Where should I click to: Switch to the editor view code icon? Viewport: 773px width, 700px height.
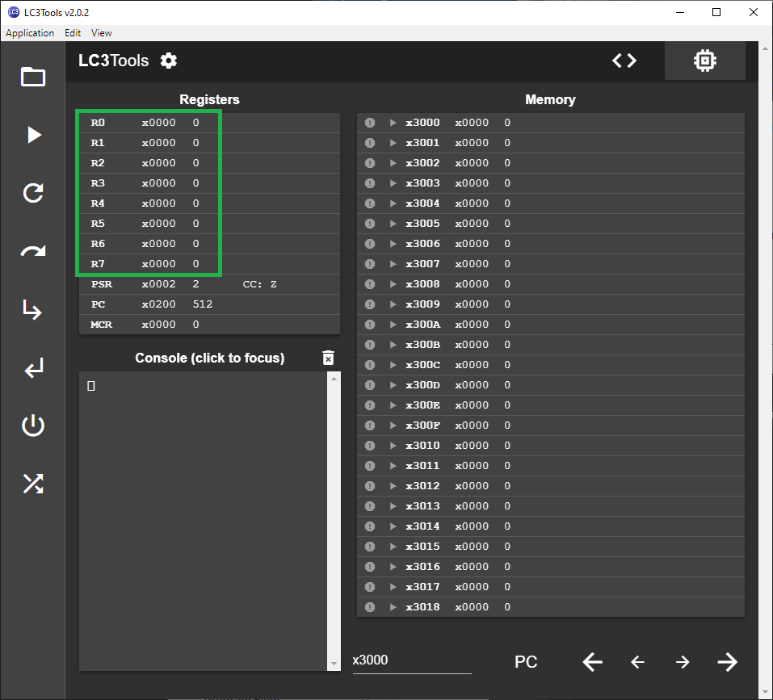(624, 61)
